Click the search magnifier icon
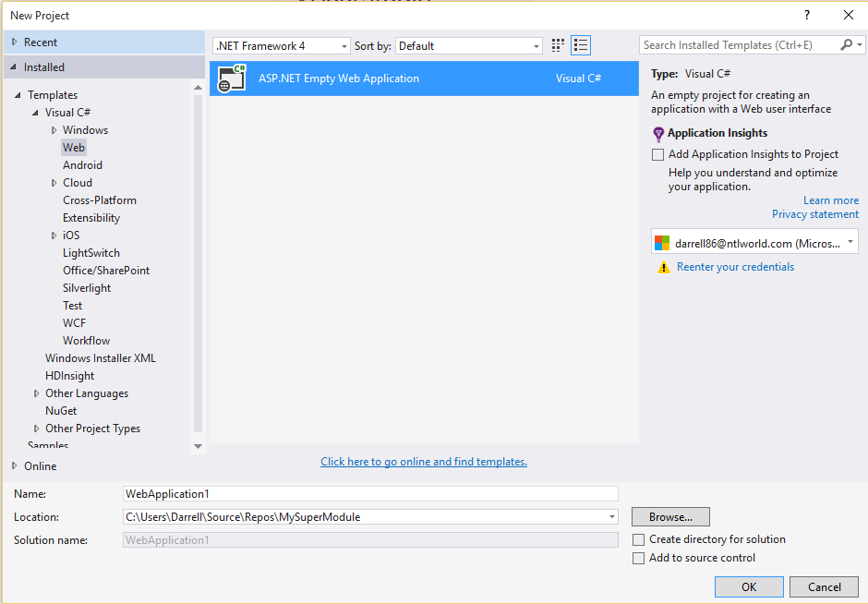The height and width of the screenshot is (604, 868). point(847,45)
